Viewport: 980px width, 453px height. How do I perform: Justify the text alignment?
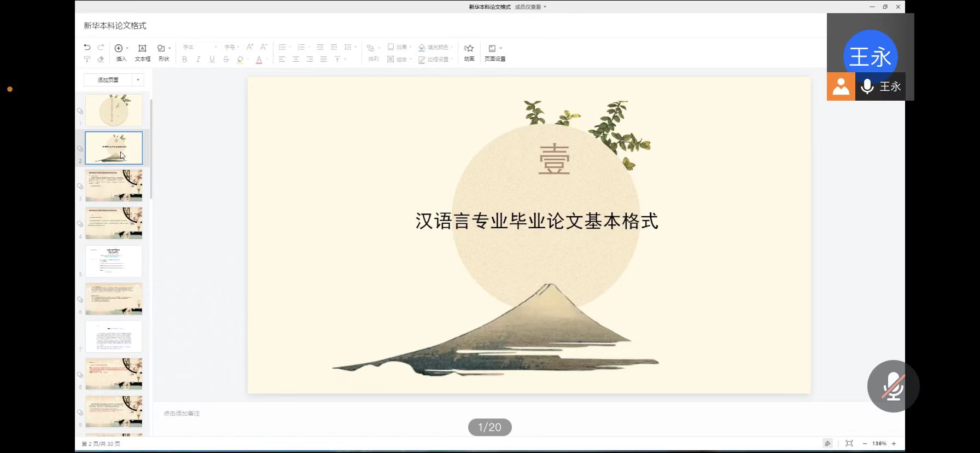[323, 59]
